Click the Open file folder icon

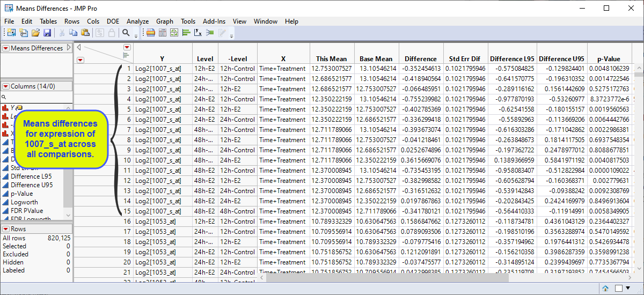pos(35,33)
